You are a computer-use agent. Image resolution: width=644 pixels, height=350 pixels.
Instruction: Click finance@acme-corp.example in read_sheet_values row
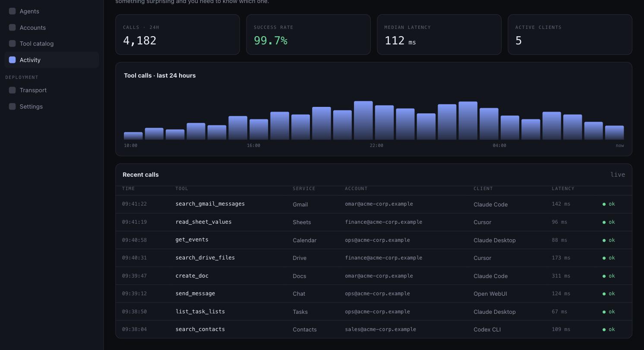click(383, 222)
